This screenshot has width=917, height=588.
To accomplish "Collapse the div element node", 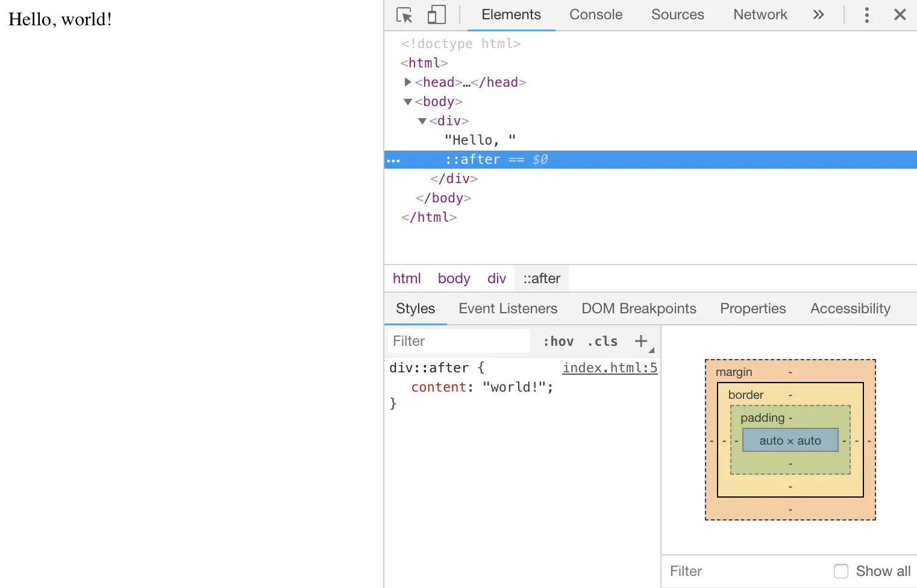I will [x=422, y=120].
